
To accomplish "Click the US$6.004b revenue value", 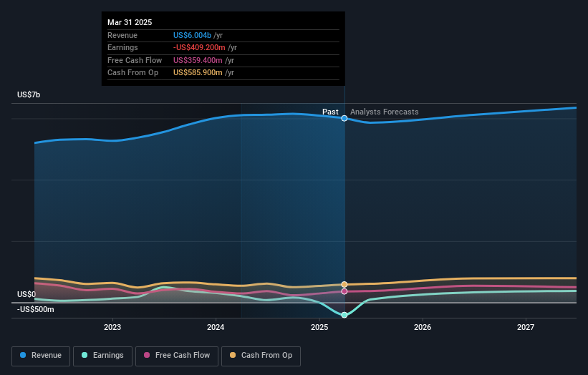I will pos(192,35).
